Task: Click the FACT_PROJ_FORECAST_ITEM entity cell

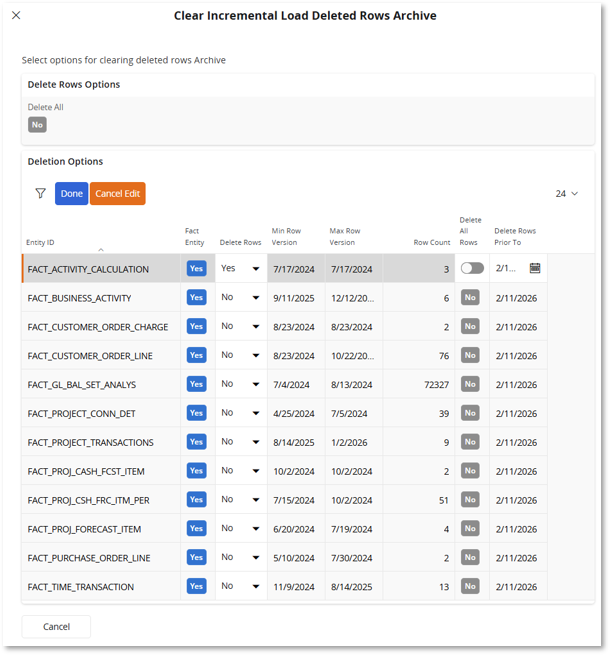Action: [101, 528]
